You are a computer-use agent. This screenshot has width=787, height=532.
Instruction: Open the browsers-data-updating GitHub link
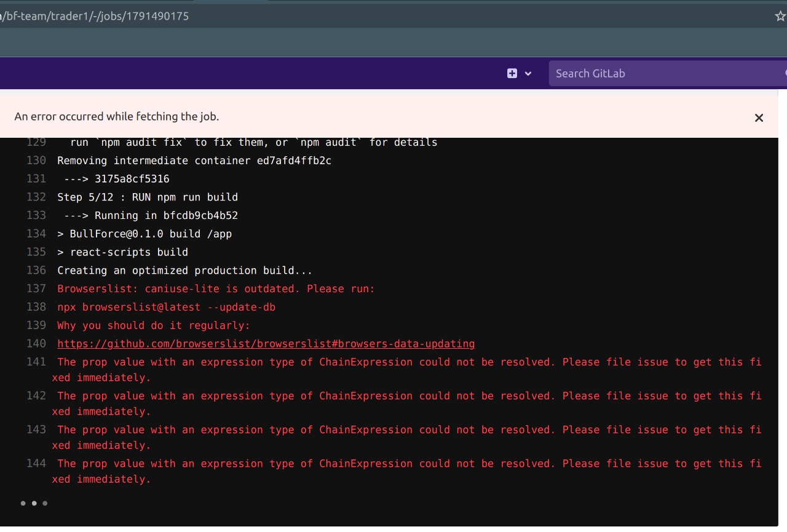pyautogui.click(x=266, y=343)
